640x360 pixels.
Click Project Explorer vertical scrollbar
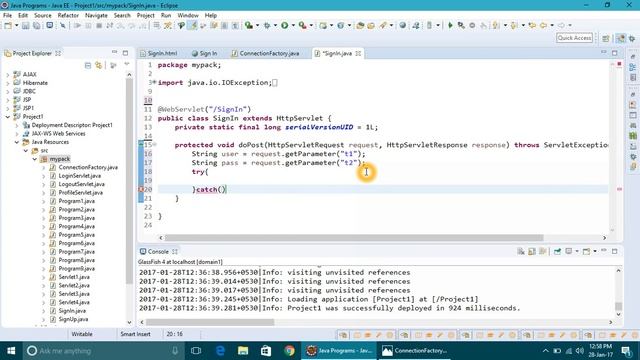129,182
